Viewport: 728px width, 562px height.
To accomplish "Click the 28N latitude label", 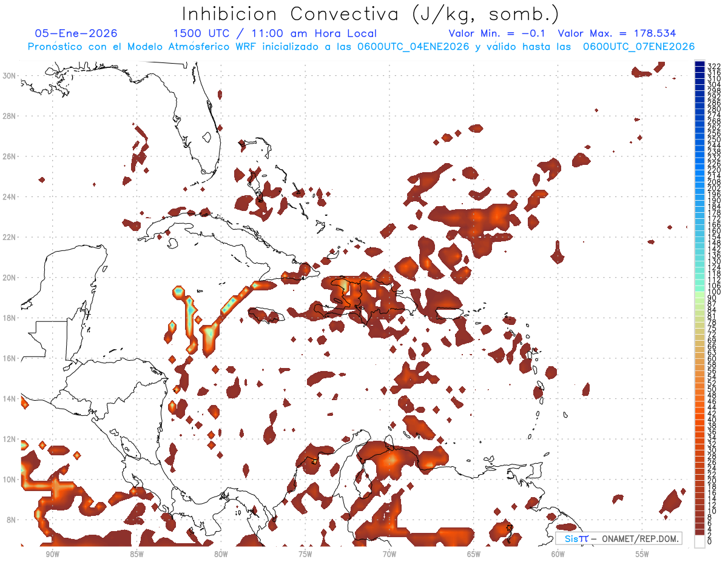I will [10, 116].
